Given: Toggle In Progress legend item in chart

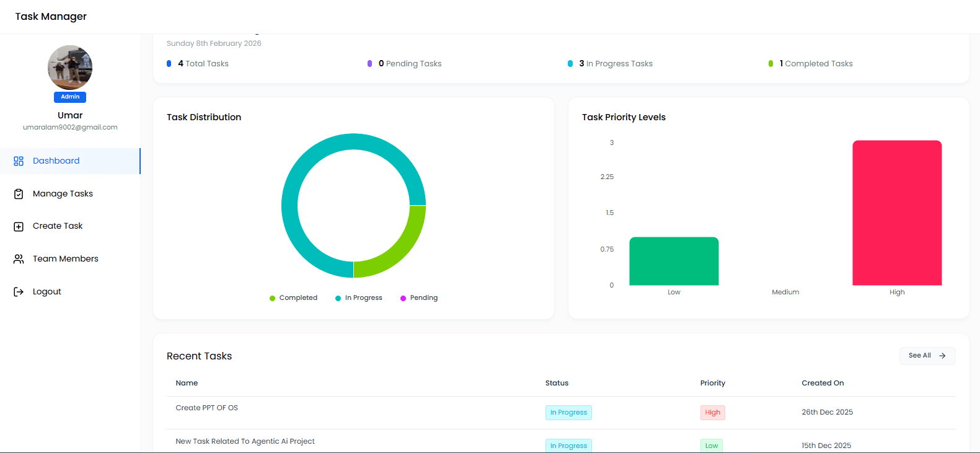Looking at the screenshot, I should pyautogui.click(x=359, y=298).
